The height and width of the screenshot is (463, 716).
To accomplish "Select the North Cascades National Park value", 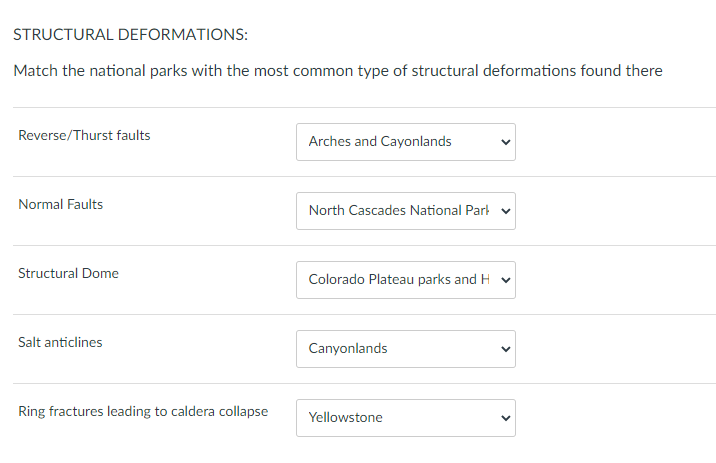I will click(398, 211).
